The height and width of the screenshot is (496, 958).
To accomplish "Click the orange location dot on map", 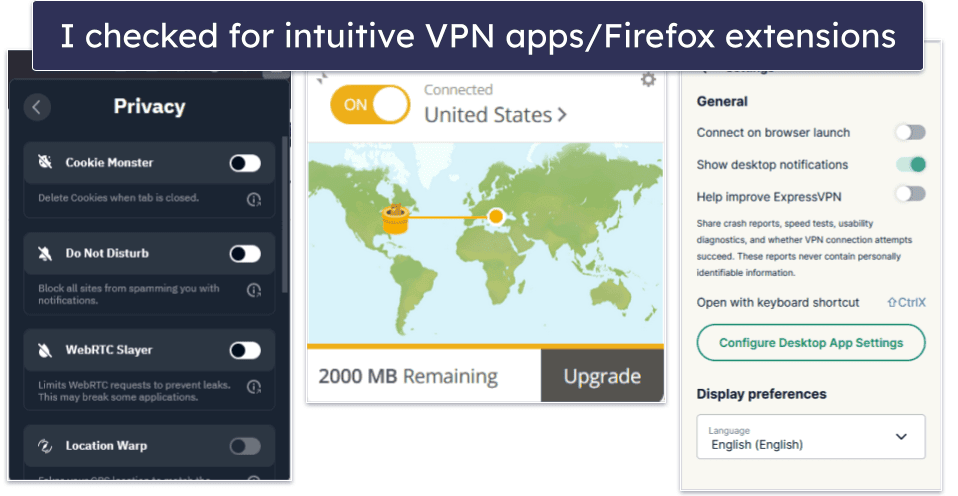I will coord(496,216).
